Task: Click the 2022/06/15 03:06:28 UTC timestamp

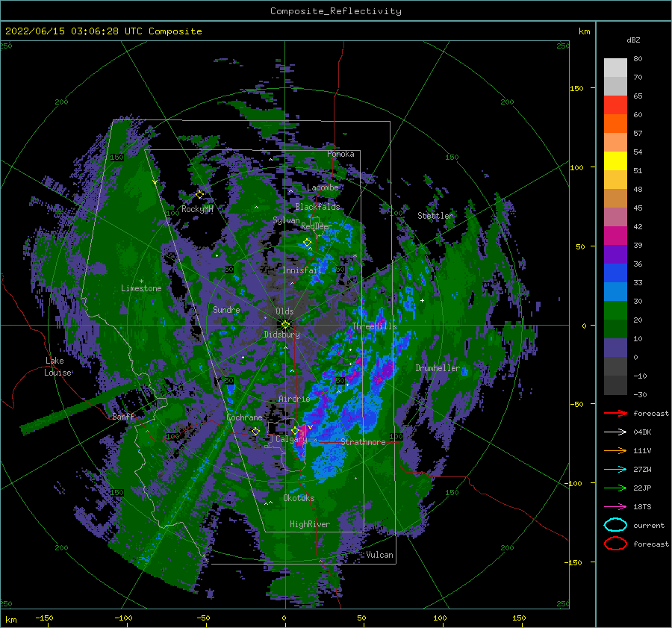Action: pos(103,31)
